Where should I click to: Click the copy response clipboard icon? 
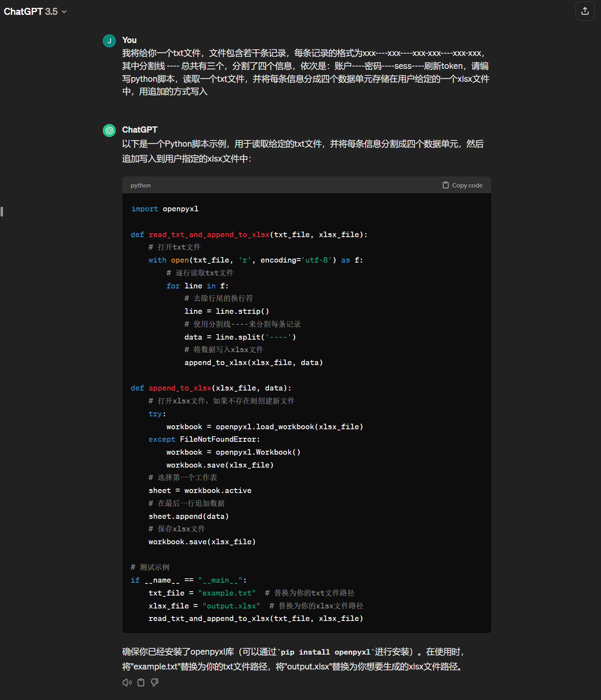click(141, 682)
